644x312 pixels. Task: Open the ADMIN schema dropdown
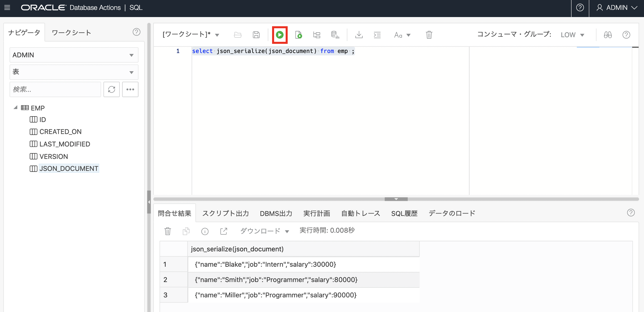coord(74,55)
